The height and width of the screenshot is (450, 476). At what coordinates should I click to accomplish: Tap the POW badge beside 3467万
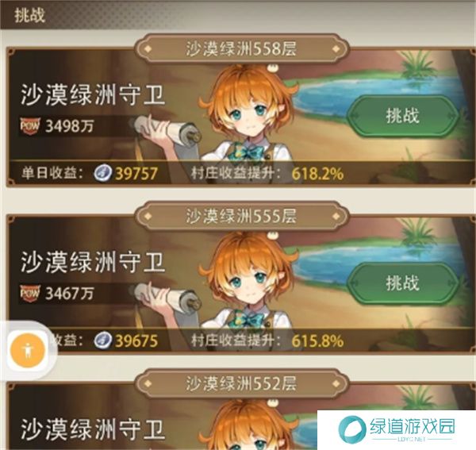[30, 294]
